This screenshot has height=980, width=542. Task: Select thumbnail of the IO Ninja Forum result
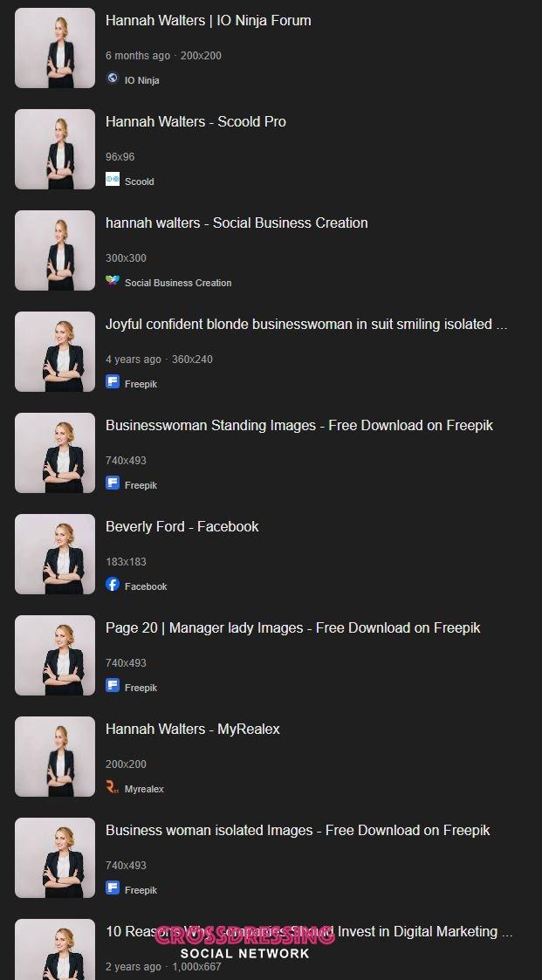(x=55, y=48)
